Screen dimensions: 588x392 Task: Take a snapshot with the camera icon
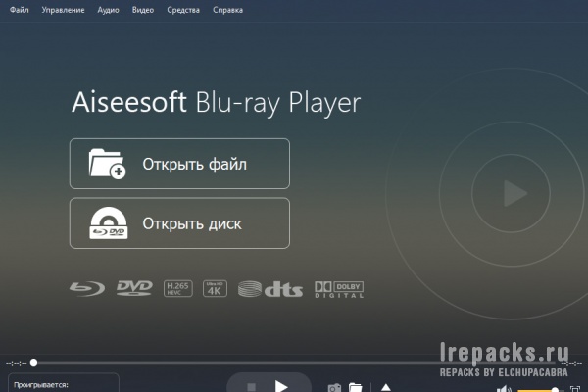(x=334, y=387)
